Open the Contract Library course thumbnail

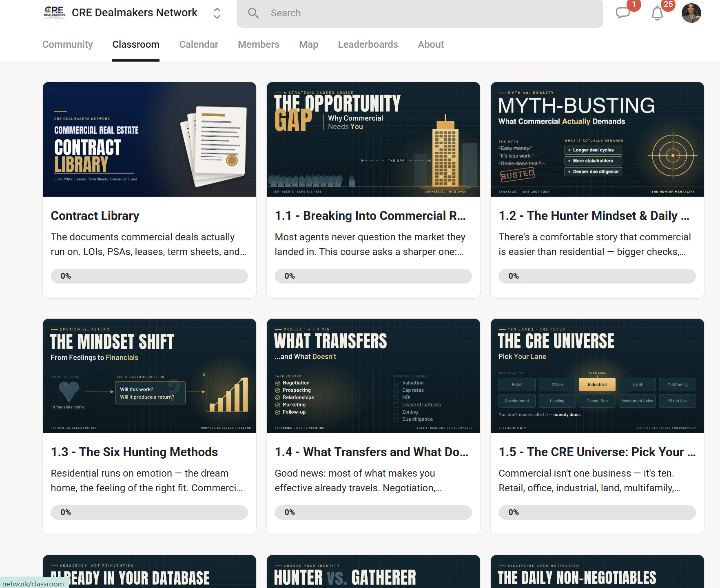(149, 139)
